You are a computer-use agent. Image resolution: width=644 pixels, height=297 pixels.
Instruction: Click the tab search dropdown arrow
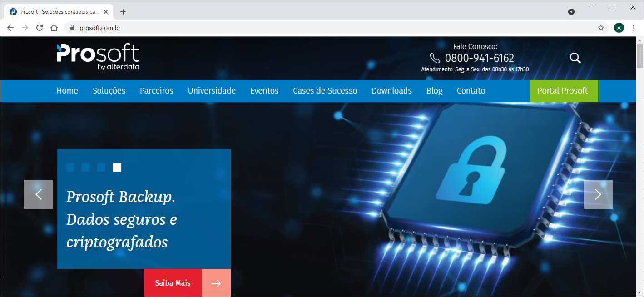[x=571, y=12]
